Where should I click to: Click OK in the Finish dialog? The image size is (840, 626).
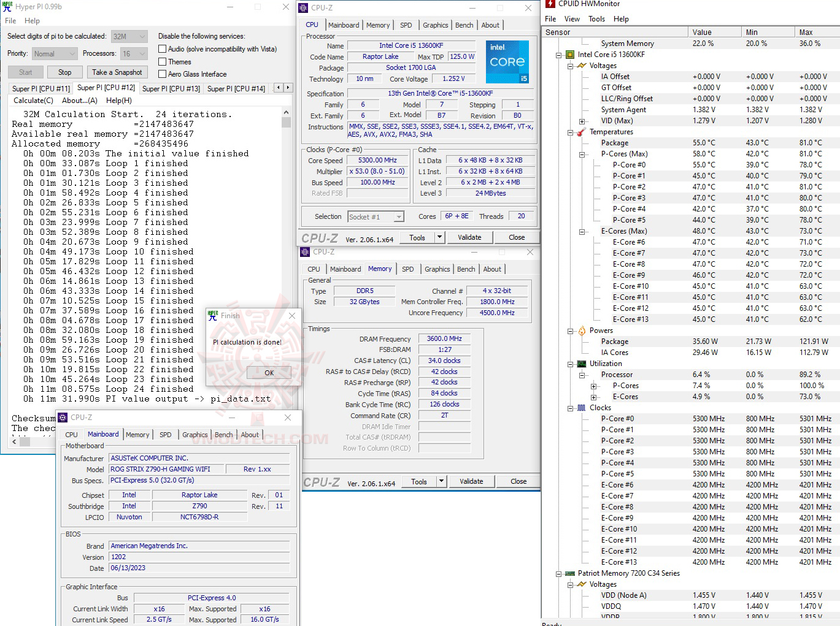coord(269,373)
